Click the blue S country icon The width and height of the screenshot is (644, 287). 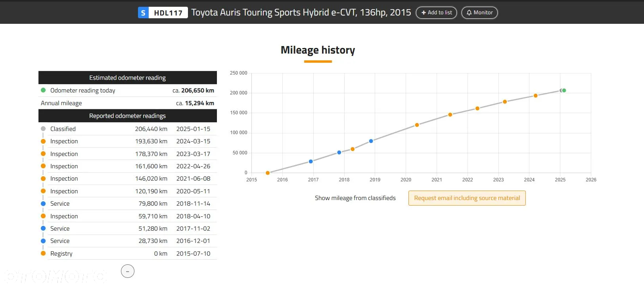[143, 13]
